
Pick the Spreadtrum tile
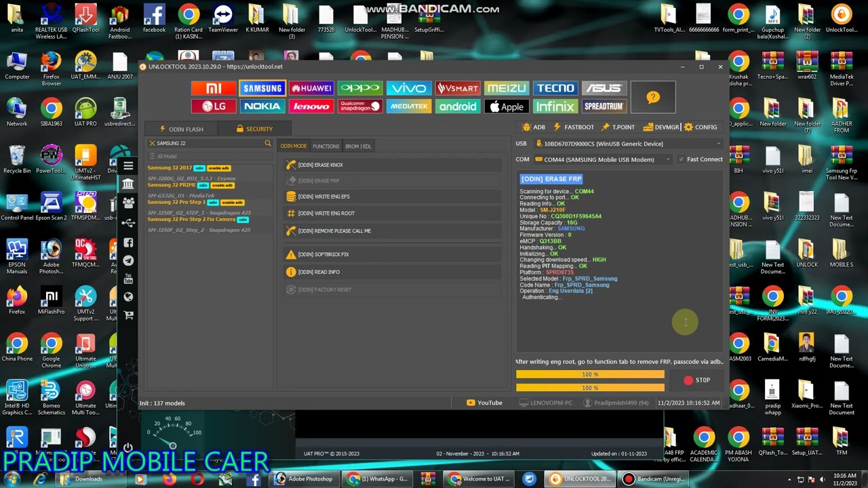tap(604, 106)
